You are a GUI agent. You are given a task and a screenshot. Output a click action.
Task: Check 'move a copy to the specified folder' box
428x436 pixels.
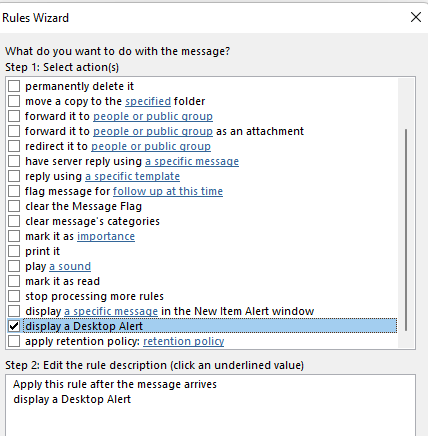(x=14, y=101)
